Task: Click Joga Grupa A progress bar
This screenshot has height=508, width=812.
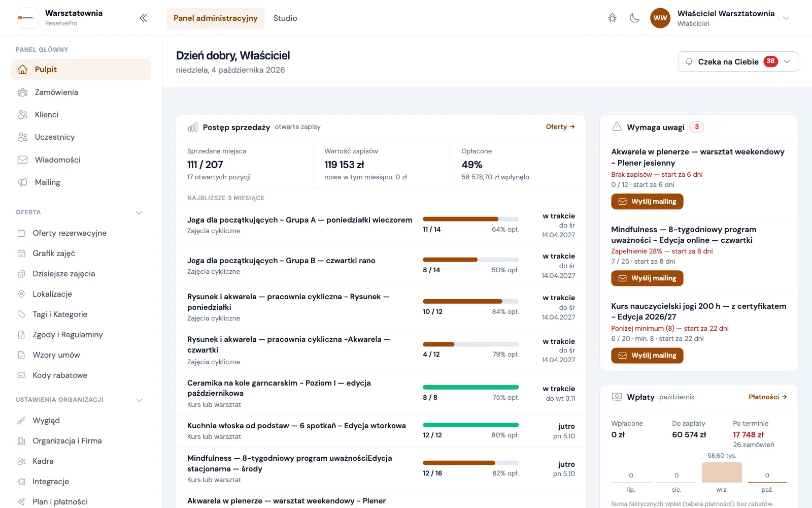Action: pos(470,219)
